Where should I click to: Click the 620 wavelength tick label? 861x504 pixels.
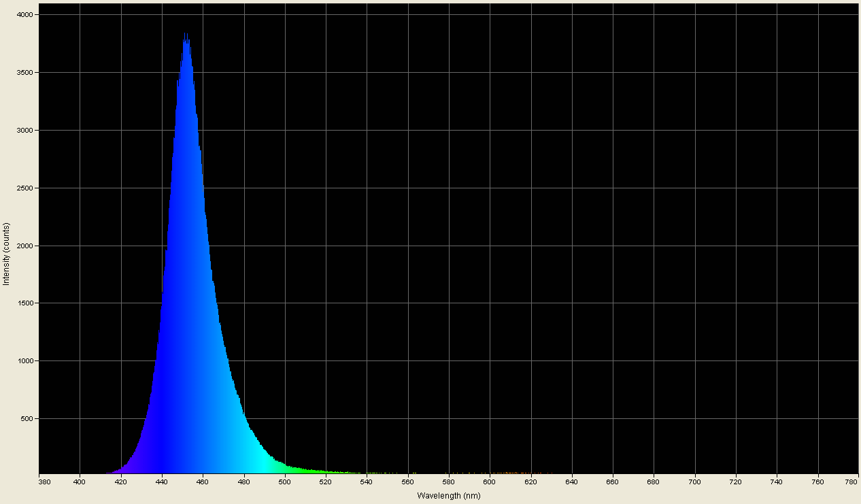click(530, 480)
